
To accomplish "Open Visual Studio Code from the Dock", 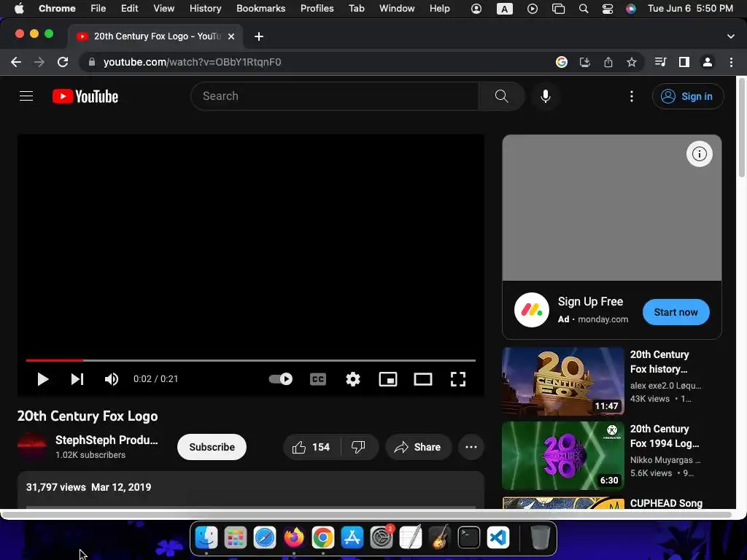I will [x=498, y=537].
